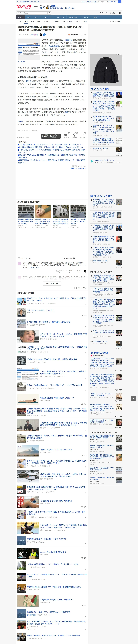
Task: Open the 介護職員上げの詳細判明 thumbnail card
Action: pyautogui.click(x=78, y=216)
